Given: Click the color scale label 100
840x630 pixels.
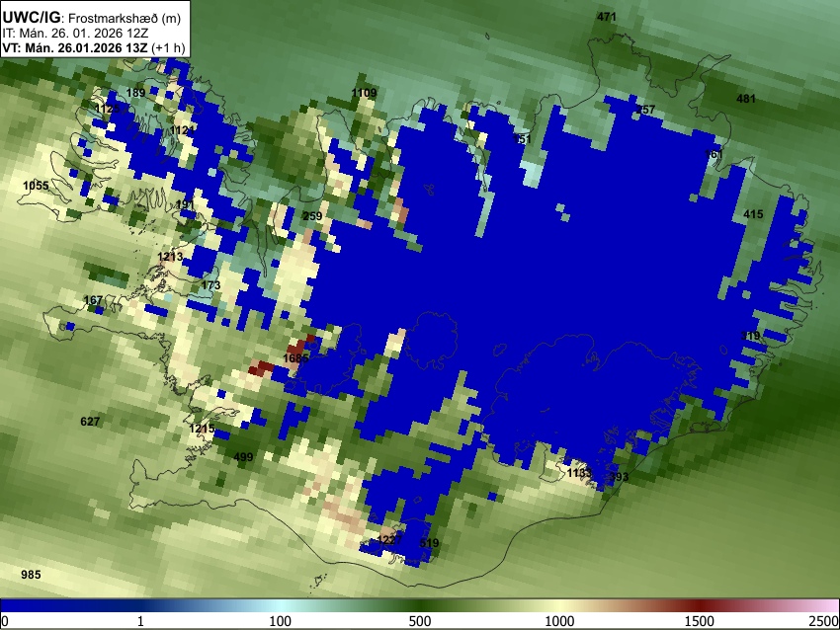Looking at the screenshot, I should coord(280,621).
